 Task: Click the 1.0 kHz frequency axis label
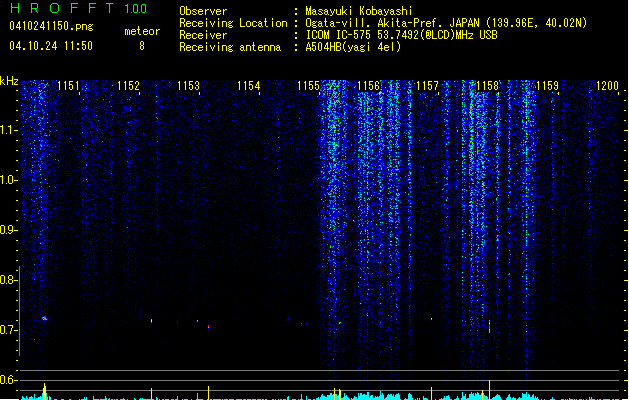8,180
